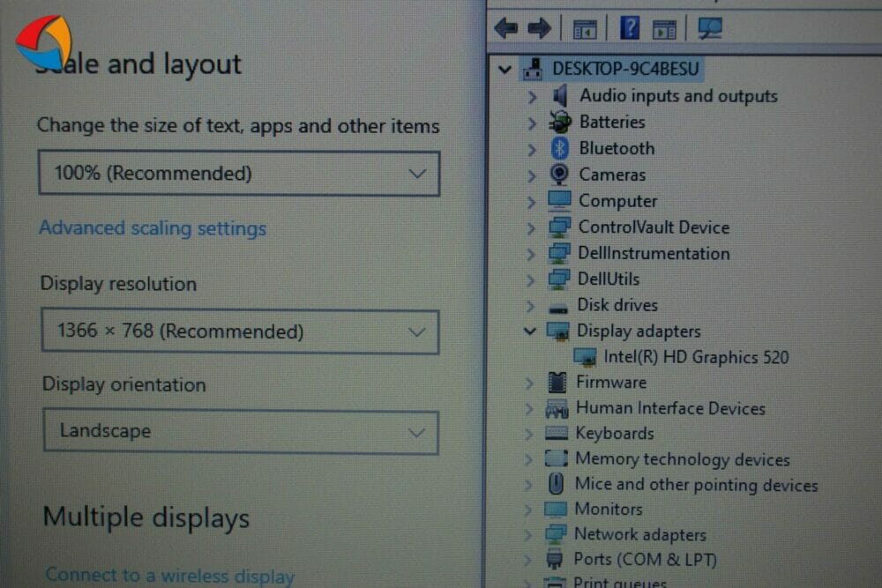Image resolution: width=882 pixels, height=588 pixels.
Task: Click the Memory technology devices icon
Action: pyautogui.click(x=557, y=458)
